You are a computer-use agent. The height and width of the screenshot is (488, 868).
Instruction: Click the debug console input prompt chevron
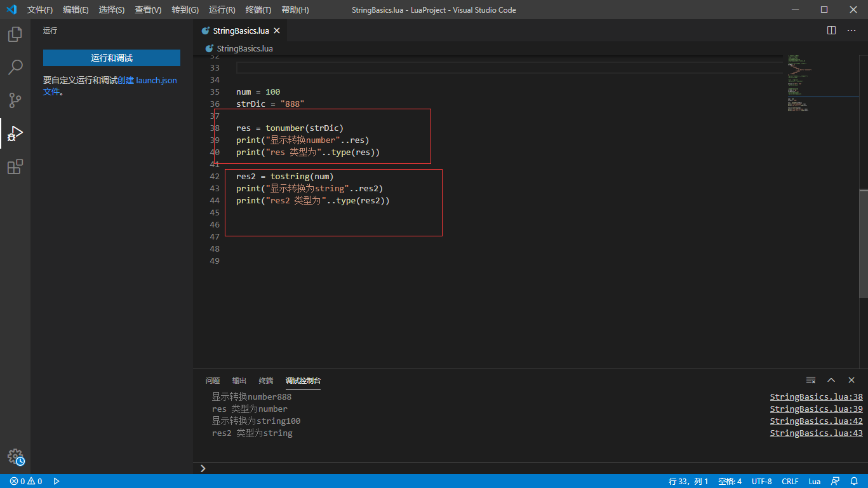[203, 468]
